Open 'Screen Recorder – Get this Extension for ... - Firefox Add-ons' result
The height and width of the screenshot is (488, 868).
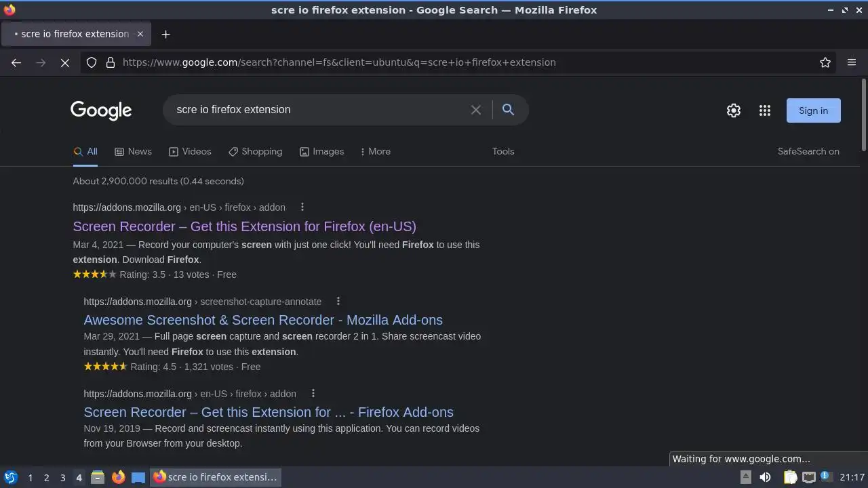[269, 412]
